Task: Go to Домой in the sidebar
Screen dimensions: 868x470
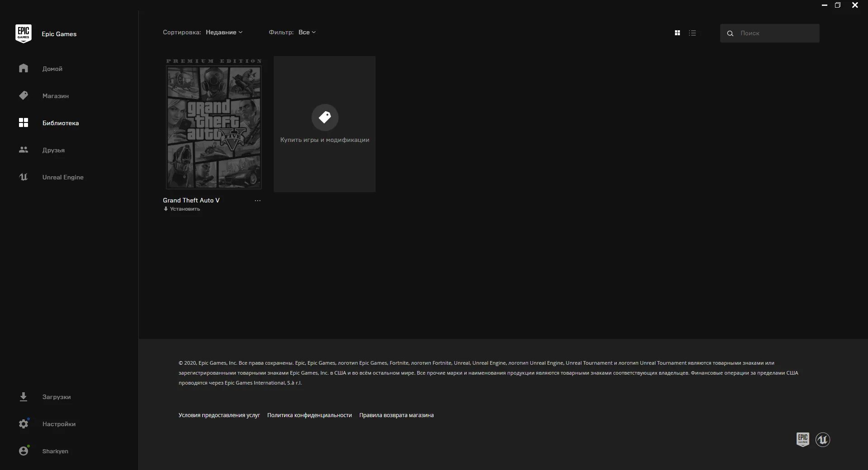Action: pos(52,69)
